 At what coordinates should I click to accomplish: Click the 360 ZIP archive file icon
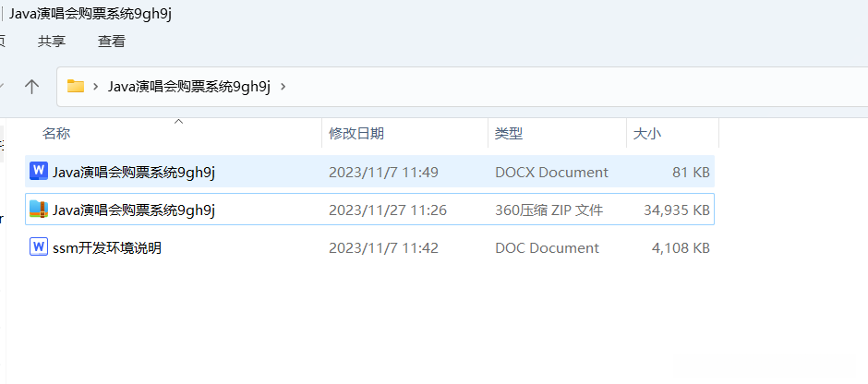click(x=38, y=210)
